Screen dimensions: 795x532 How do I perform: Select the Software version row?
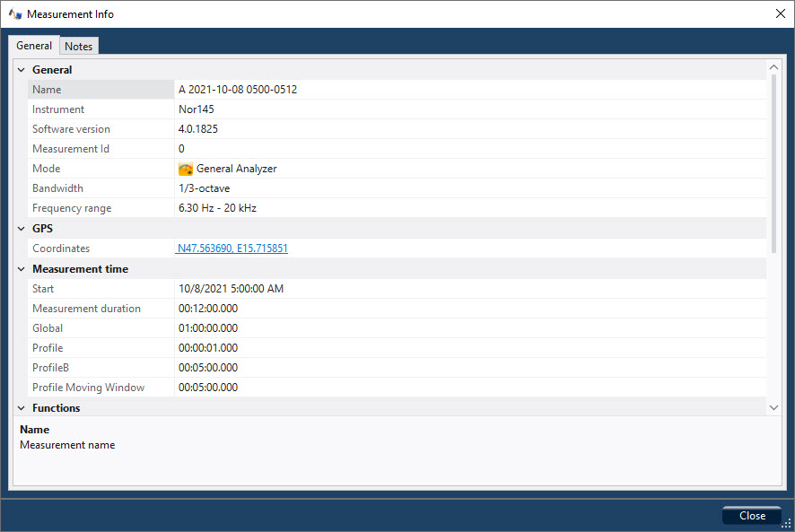coord(71,129)
